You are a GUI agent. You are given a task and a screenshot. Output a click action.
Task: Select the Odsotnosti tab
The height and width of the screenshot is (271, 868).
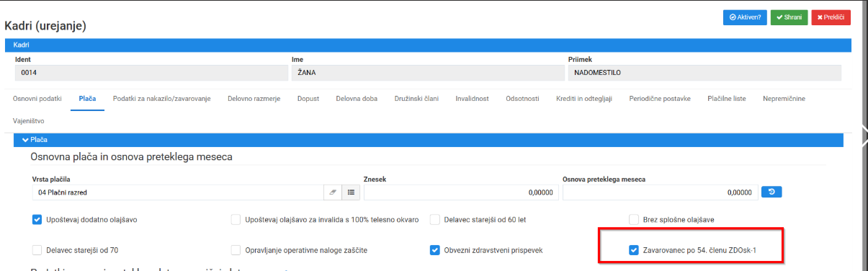(x=522, y=98)
